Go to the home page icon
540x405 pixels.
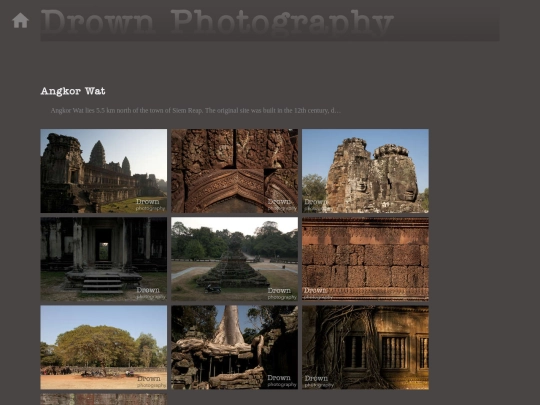(20, 21)
